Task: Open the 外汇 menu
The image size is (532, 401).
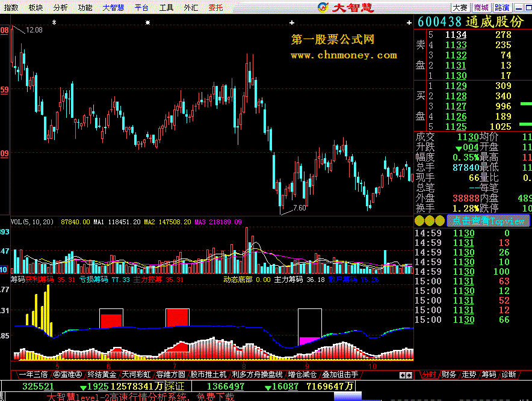Action: 191,7
